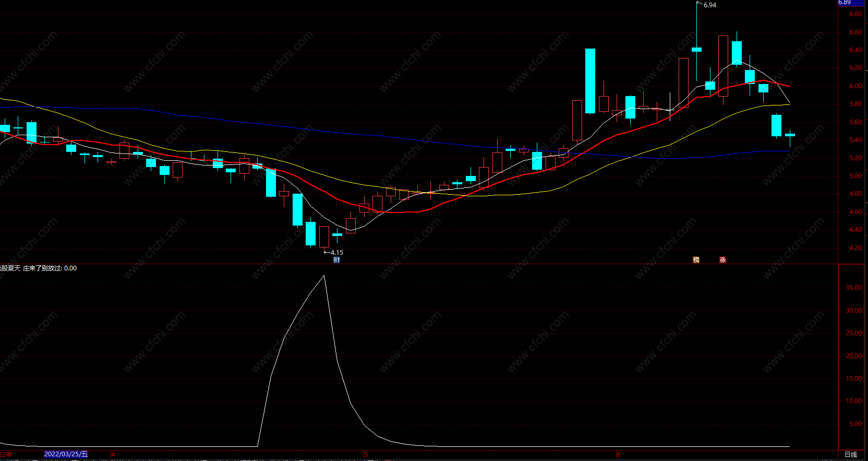Click the 财 financial event marker

[x=336, y=259]
